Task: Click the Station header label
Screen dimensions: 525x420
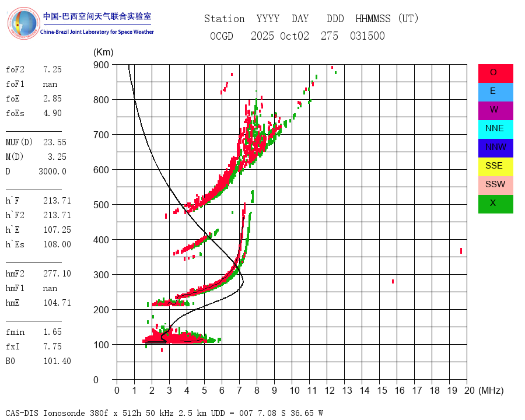Action: [x=225, y=19]
